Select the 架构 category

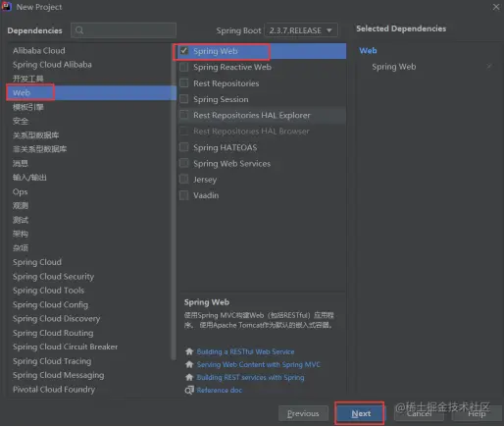tap(21, 234)
